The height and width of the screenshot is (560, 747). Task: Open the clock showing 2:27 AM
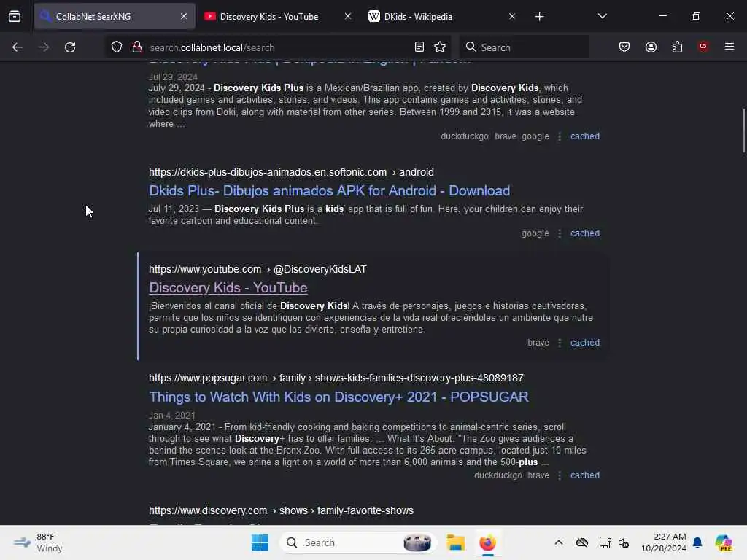tap(663, 542)
